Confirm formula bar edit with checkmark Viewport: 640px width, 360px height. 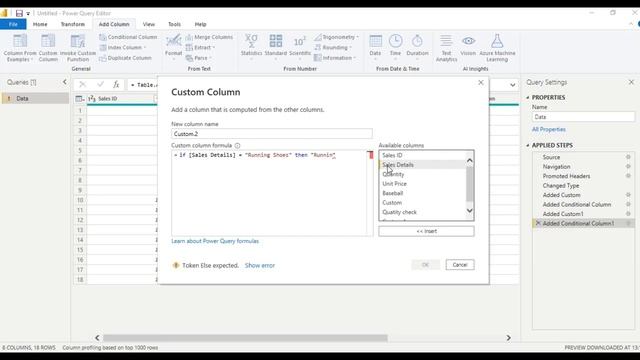(x=100, y=84)
